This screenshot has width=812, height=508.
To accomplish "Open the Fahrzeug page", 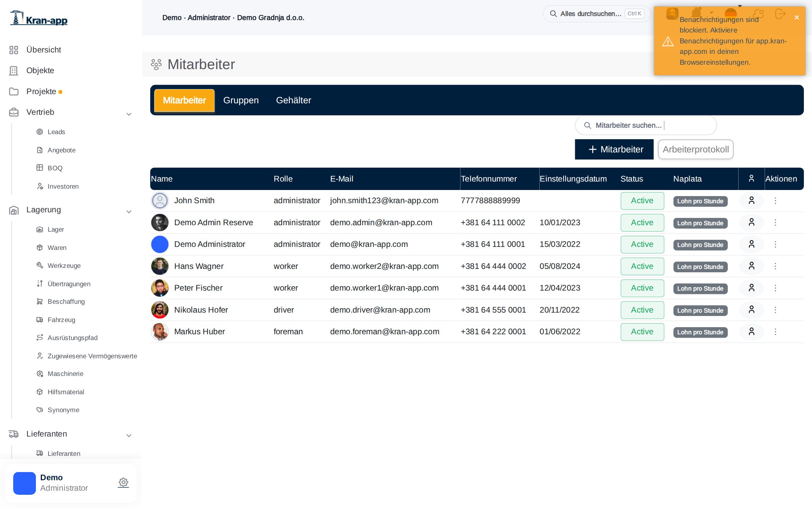I will coord(61,320).
